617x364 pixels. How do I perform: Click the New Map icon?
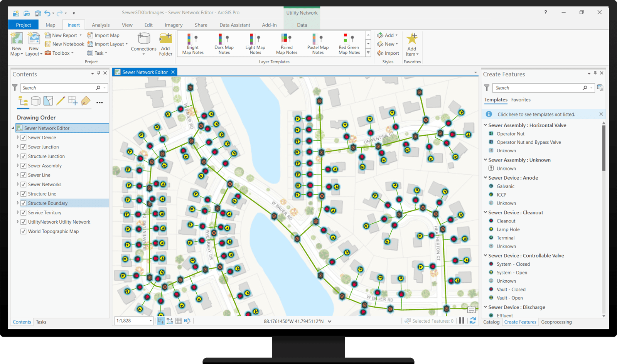click(x=17, y=39)
